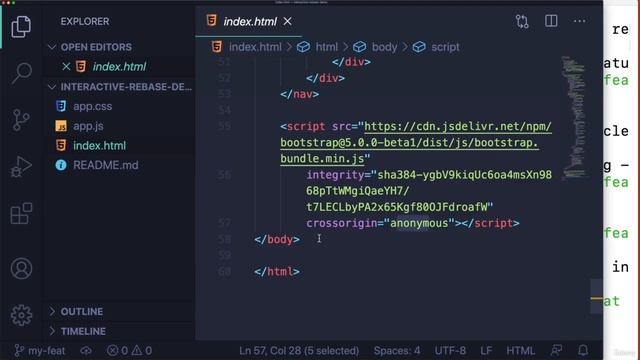Close index.html in Open Editors list

click(x=66, y=67)
